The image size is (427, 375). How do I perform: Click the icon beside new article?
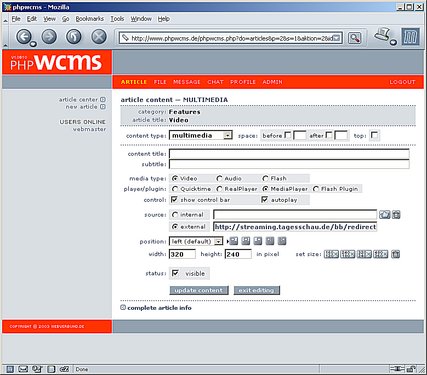pyautogui.click(x=103, y=107)
